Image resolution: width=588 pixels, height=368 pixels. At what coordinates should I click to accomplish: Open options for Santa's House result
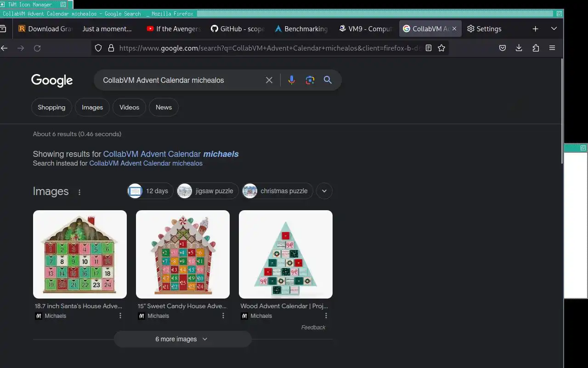point(120,316)
